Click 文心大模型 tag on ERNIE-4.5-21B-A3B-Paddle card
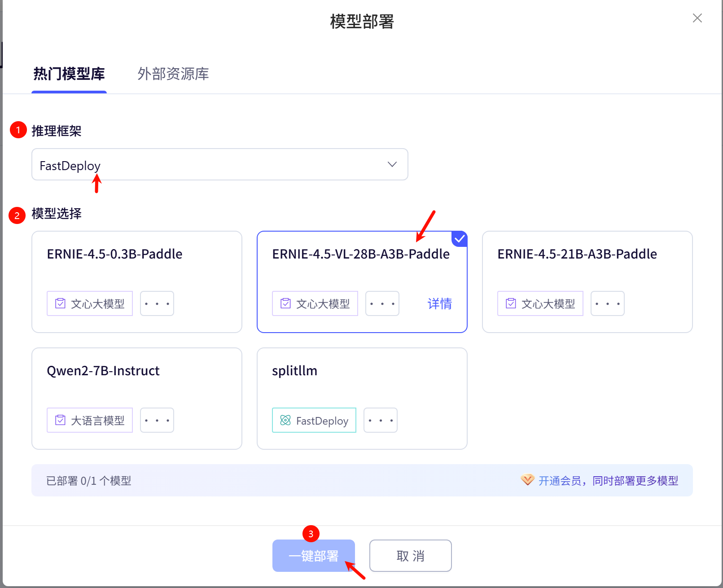The height and width of the screenshot is (588, 723). pos(540,303)
